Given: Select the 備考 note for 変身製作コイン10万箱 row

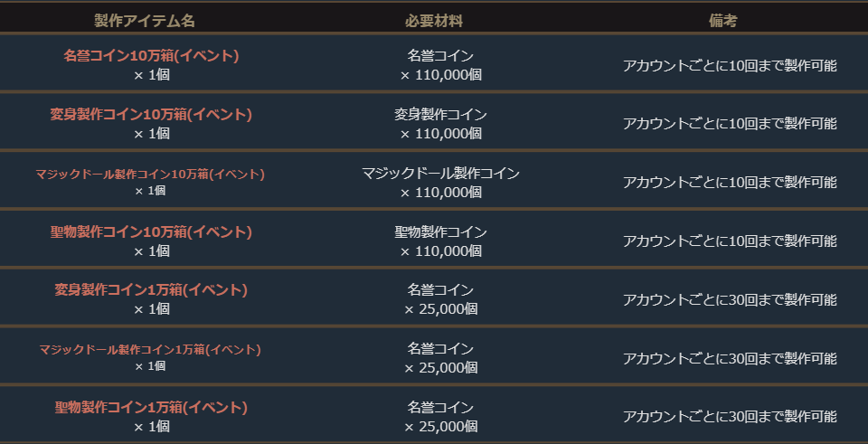Looking at the screenshot, I should [x=730, y=124].
